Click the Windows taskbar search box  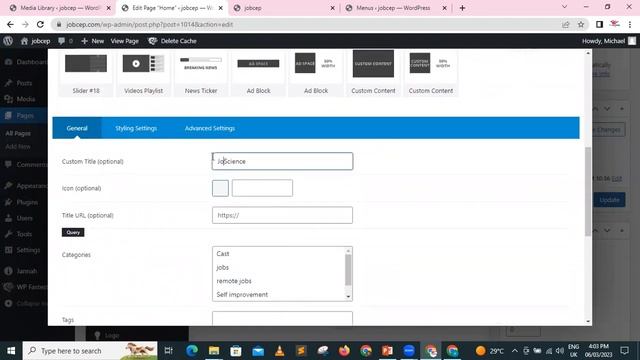tap(90, 351)
